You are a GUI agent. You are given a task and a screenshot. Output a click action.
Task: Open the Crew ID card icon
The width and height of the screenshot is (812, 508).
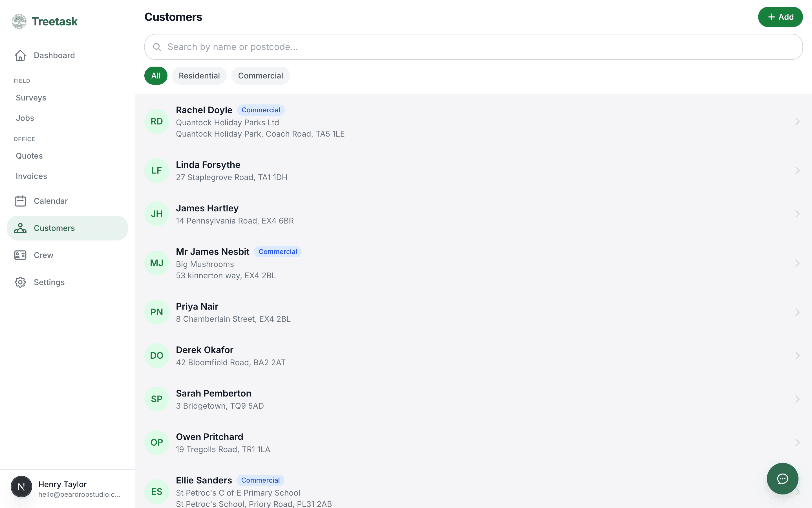(x=20, y=255)
